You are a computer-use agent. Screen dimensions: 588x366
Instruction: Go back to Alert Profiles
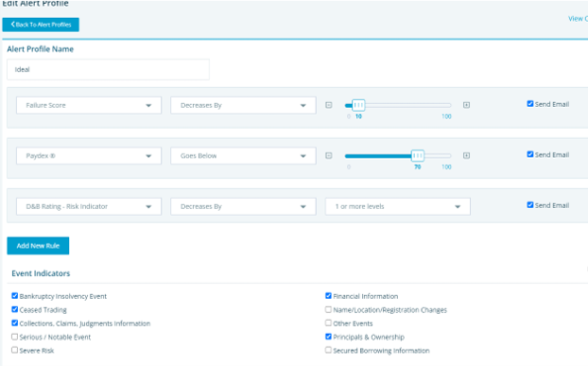41,25
